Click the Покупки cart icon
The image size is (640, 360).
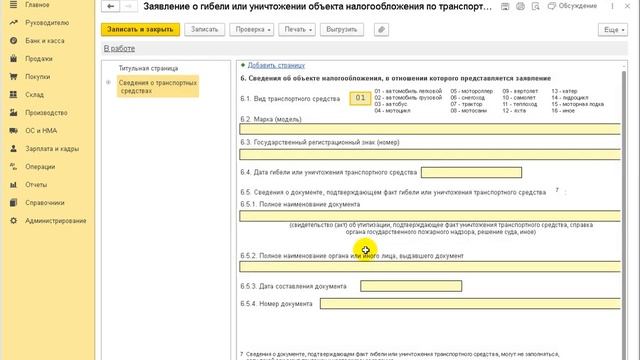click(x=13, y=77)
